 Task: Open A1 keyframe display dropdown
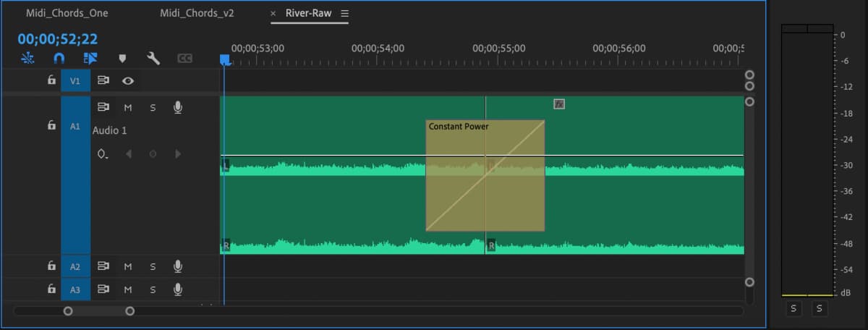103,154
